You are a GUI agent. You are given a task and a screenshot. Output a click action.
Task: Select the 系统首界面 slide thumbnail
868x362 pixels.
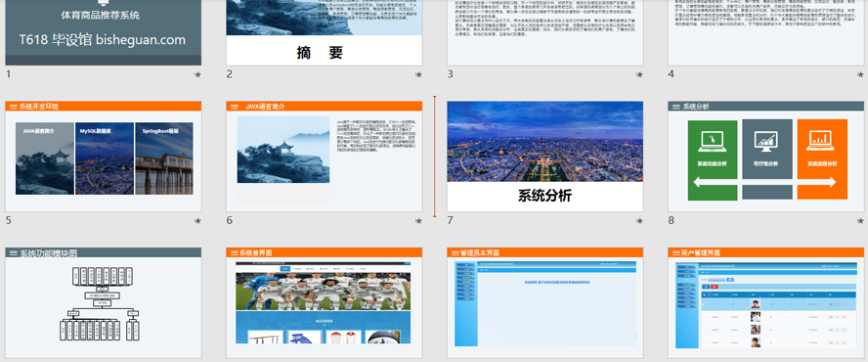tap(325, 302)
